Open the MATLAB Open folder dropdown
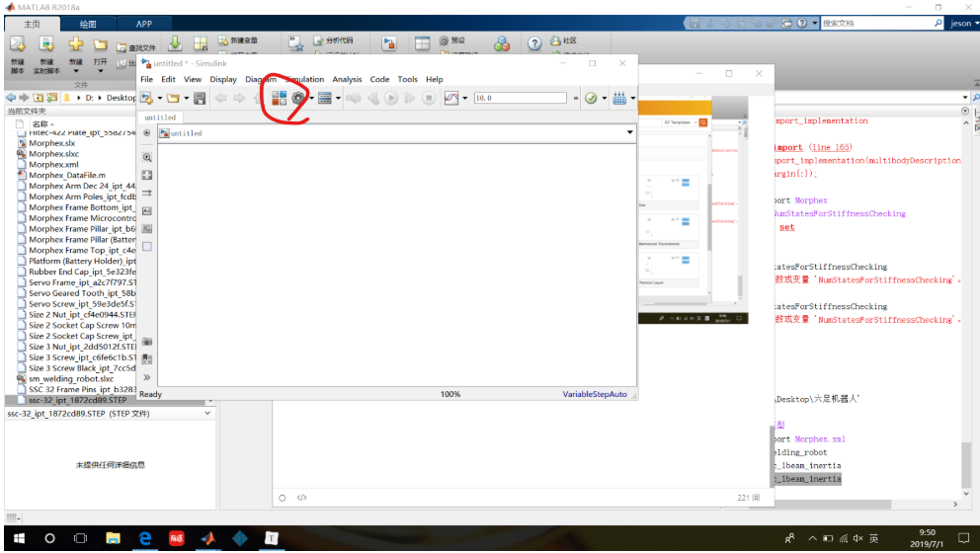 tap(100, 70)
